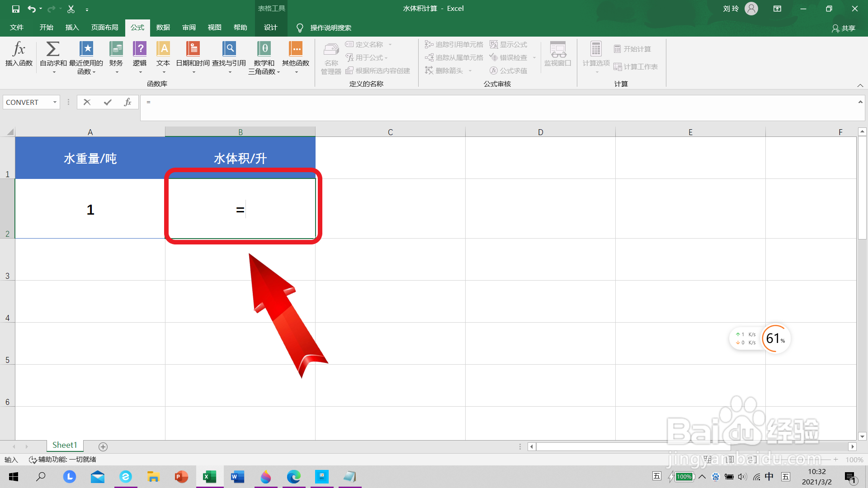Cancel formula entry with the X button
This screenshot has width=868, height=488.
click(87, 102)
